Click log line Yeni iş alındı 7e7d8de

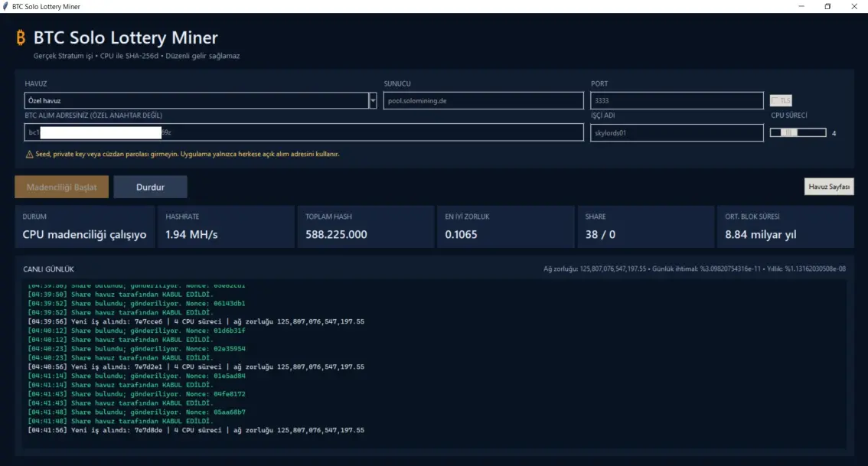click(196, 430)
